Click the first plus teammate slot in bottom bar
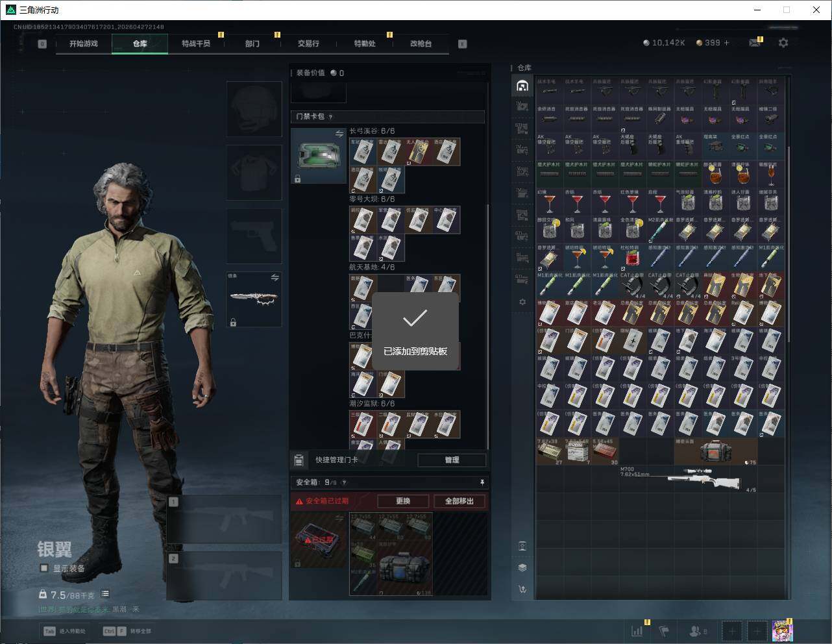The image size is (832, 644). [732, 630]
